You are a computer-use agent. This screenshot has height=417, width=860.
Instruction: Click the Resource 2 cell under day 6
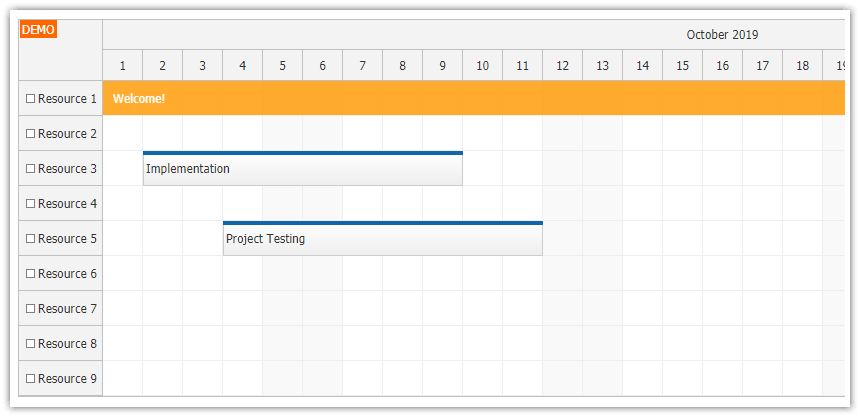point(322,134)
